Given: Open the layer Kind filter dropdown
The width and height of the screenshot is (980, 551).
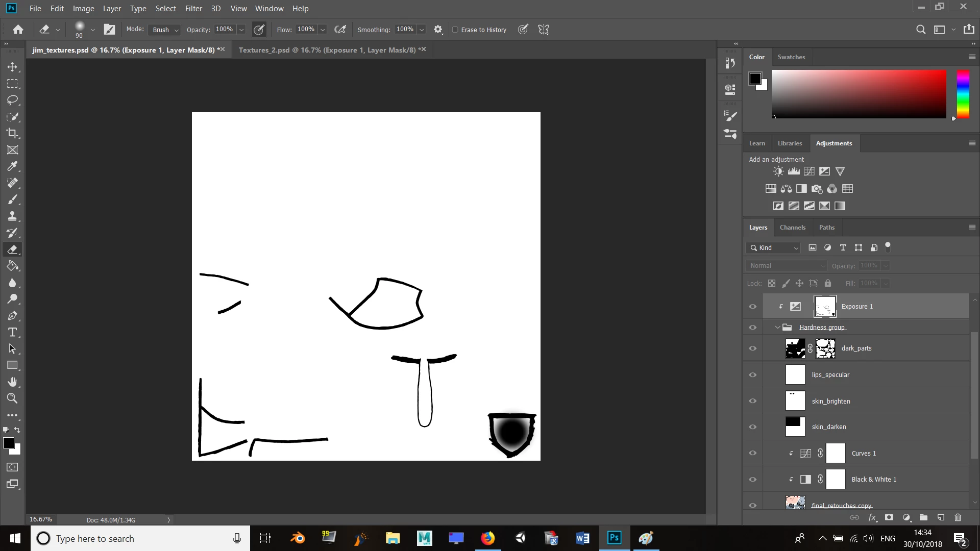Looking at the screenshot, I should point(774,248).
